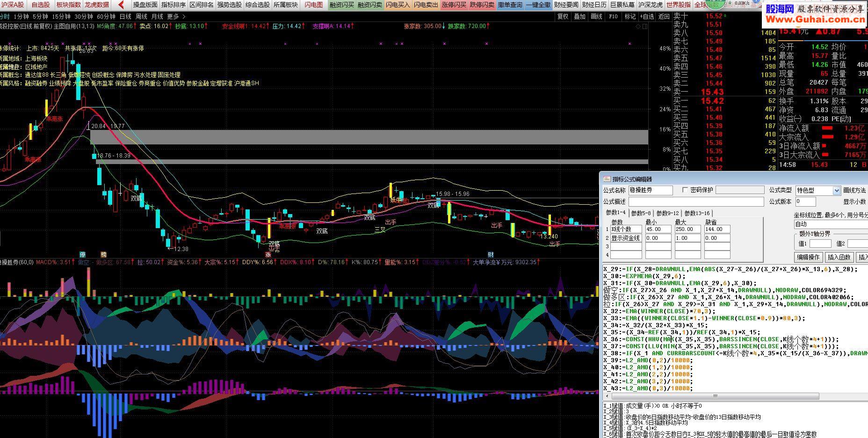Viewport: 868px width, 438px height.
Task: Click the 融资闪买 button
Action: (x=342, y=5)
